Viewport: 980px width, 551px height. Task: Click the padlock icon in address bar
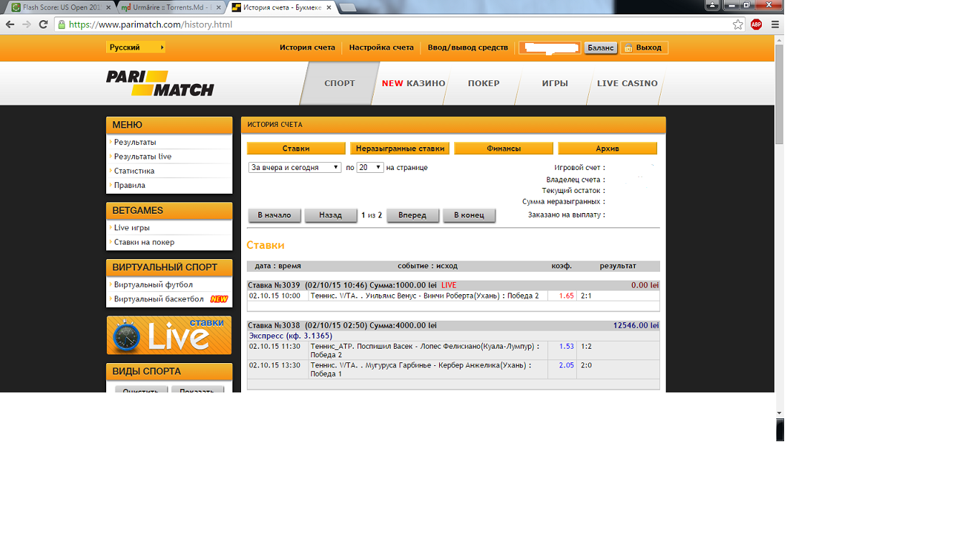click(62, 24)
